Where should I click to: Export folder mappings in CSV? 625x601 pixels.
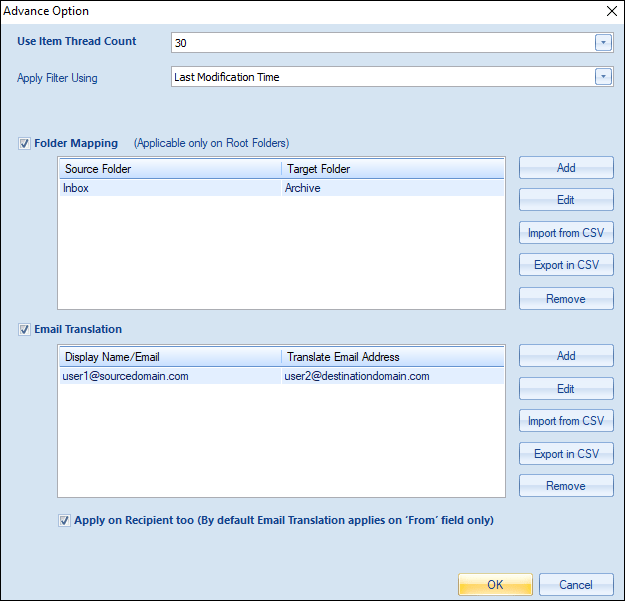tap(566, 265)
